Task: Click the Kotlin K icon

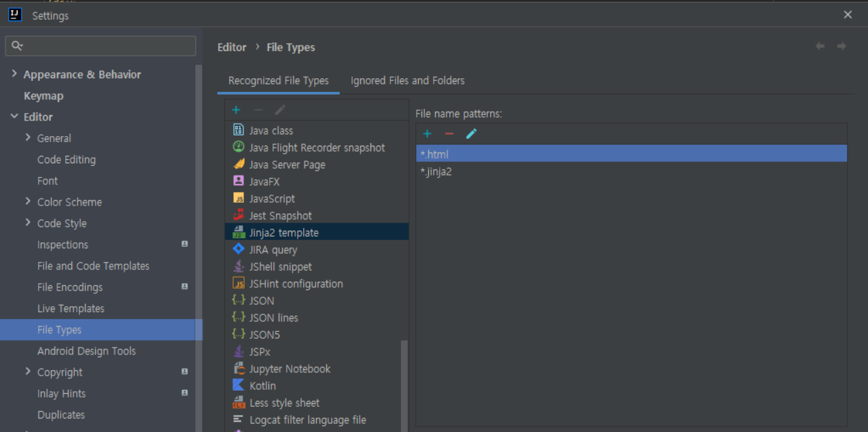Action: pyautogui.click(x=239, y=385)
